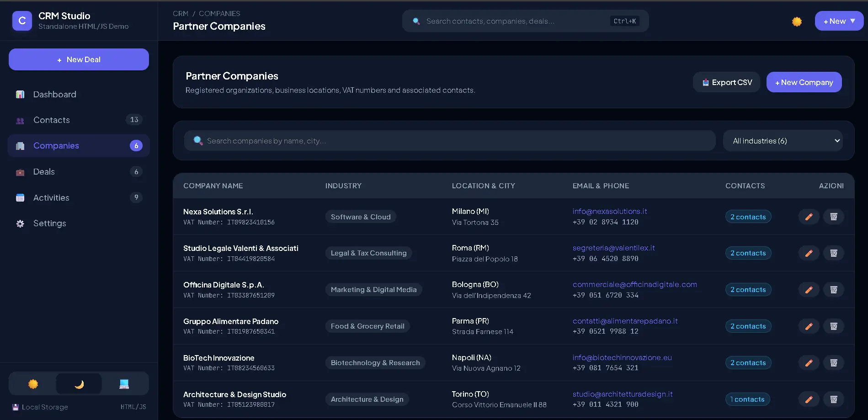This screenshot has width=868, height=420.
Task: Click the Biotechnology & Research industry tag
Action: (x=375, y=363)
